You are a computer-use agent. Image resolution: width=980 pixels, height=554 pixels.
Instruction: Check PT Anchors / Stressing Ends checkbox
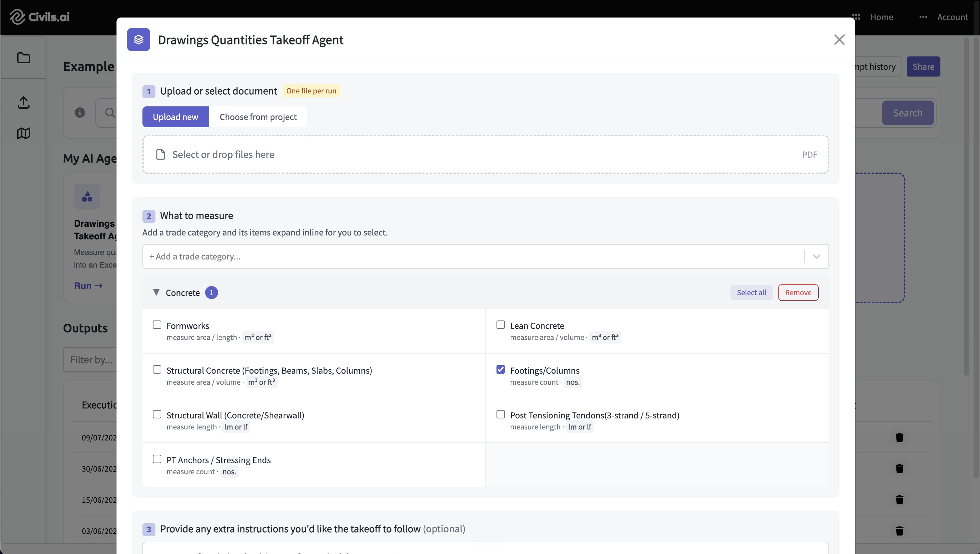[x=157, y=459]
